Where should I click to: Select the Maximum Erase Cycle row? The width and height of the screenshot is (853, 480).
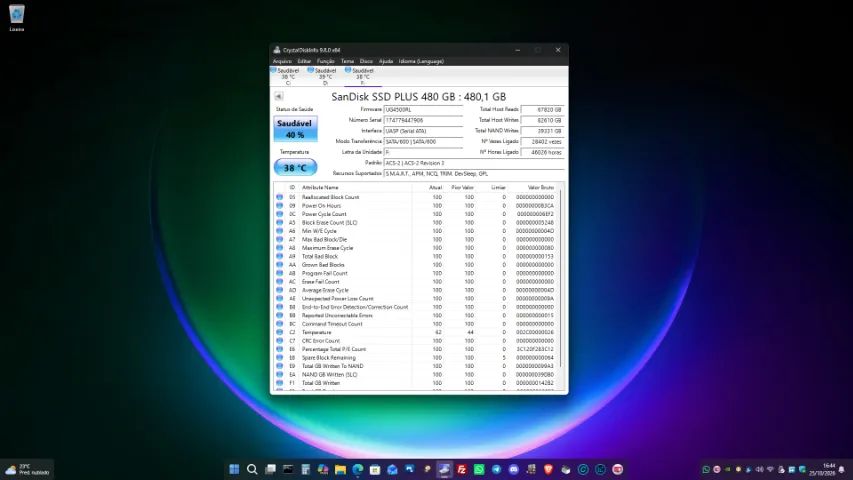(417, 248)
